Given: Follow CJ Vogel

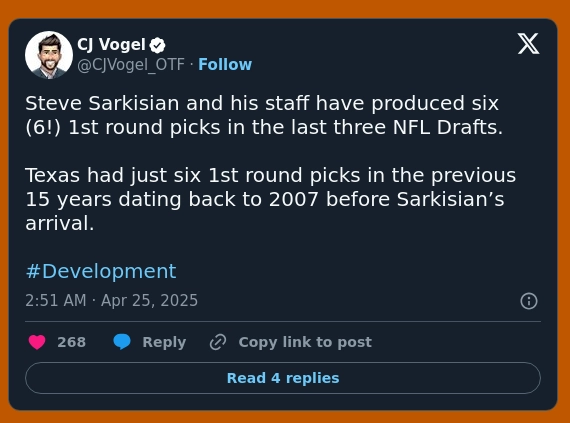Looking at the screenshot, I should pos(225,65).
